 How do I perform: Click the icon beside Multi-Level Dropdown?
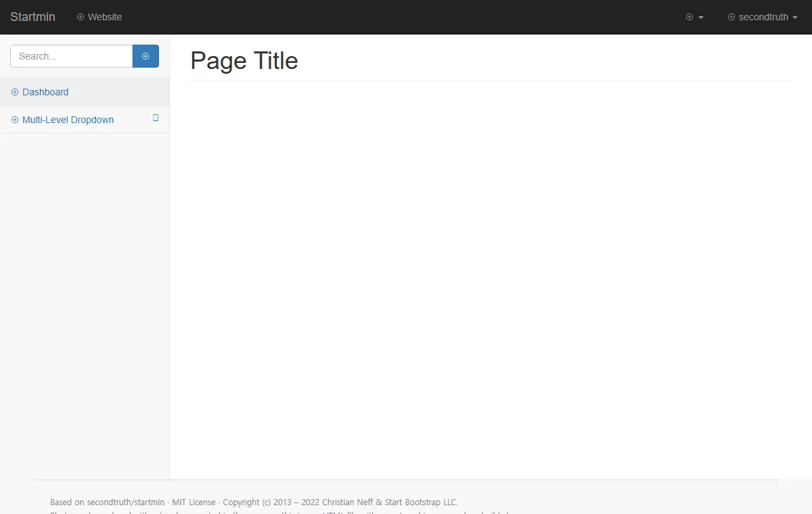point(15,120)
